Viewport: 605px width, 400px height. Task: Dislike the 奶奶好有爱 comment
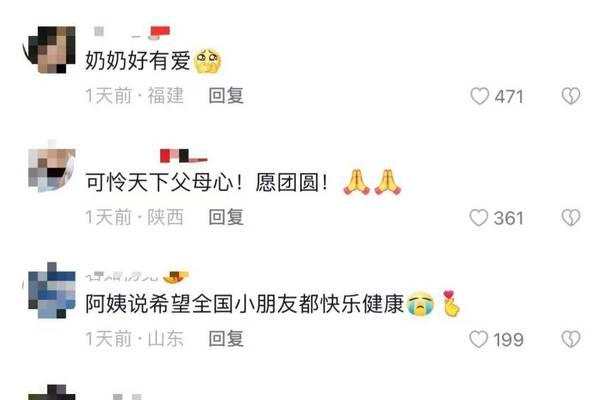(x=571, y=96)
